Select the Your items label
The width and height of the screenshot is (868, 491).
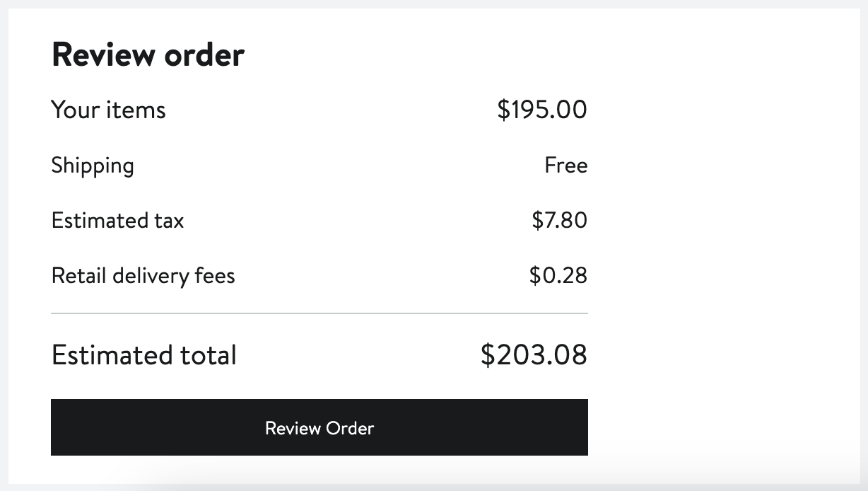point(108,110)
